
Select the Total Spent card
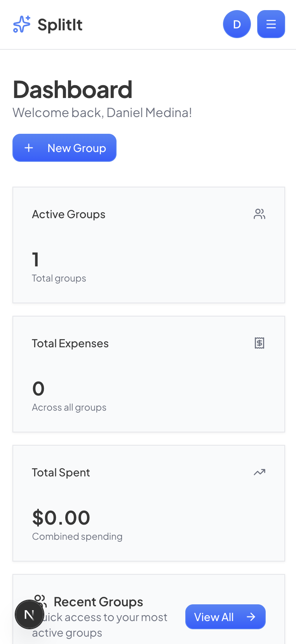pyautogui.click(x=149, y=503)
